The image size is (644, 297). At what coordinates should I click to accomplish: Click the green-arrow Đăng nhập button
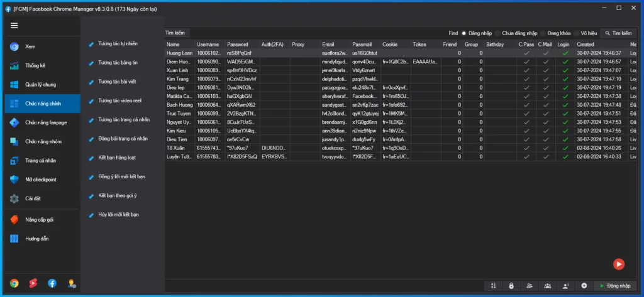pyautogui.click(x=615, y=286)
